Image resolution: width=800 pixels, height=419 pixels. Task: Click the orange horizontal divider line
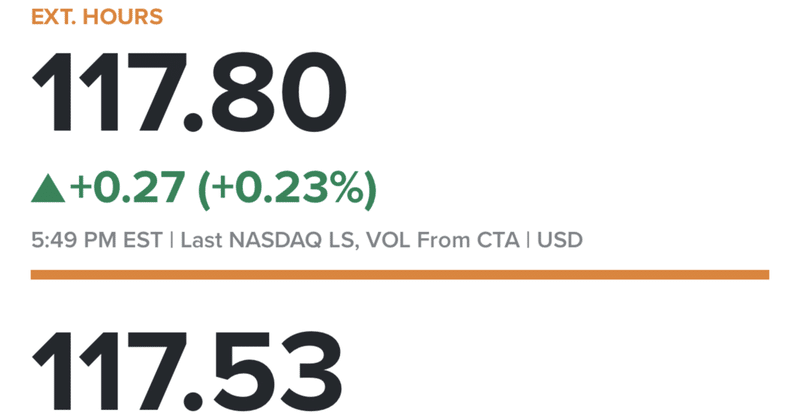tap(400, 274)
